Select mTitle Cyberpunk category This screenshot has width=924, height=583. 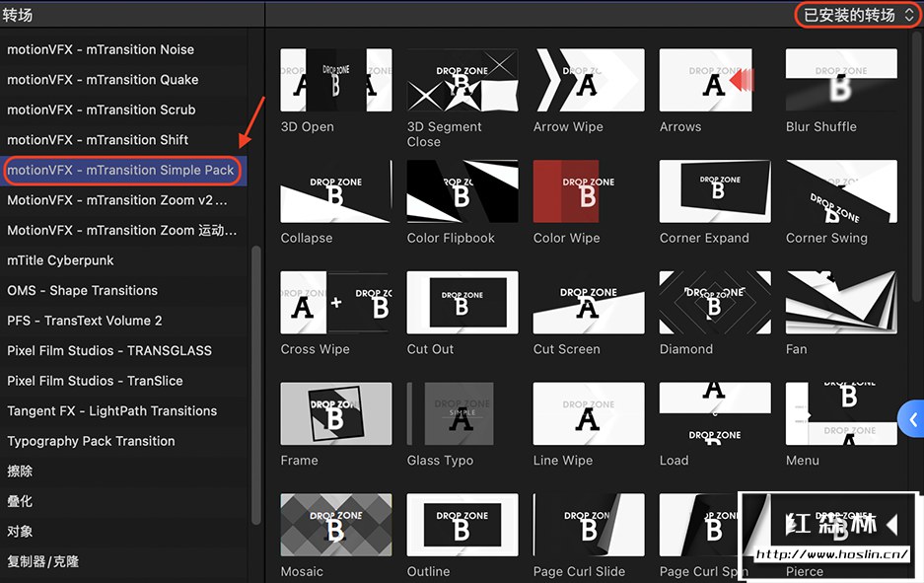point(123,260)
